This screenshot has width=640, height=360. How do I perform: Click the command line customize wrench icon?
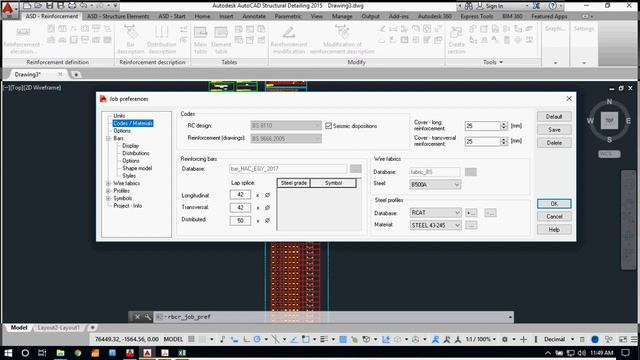point(147,317)
